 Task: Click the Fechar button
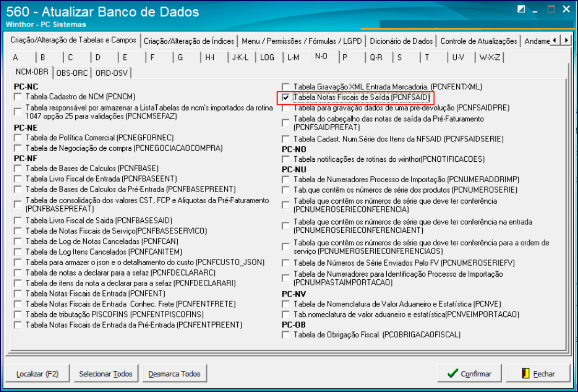point(538,374)
